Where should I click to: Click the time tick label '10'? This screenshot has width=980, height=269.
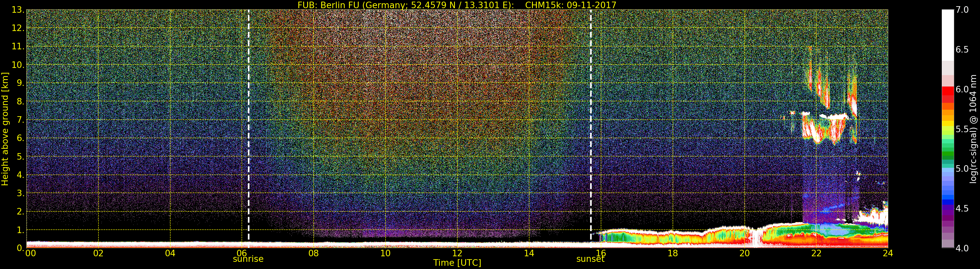[x=385, y=253]
